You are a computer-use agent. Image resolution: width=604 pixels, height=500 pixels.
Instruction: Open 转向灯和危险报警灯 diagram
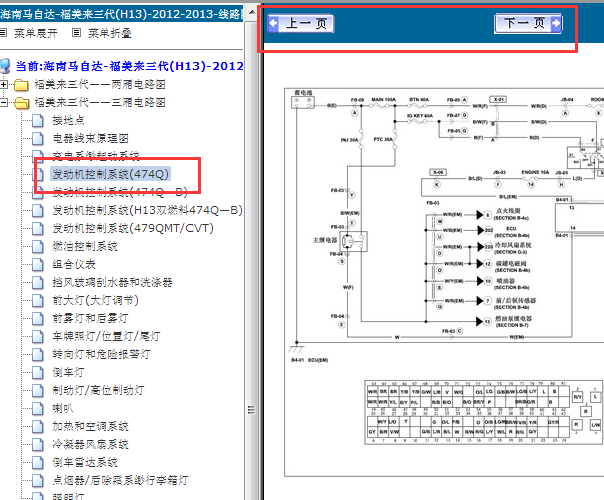coord(101,354)
